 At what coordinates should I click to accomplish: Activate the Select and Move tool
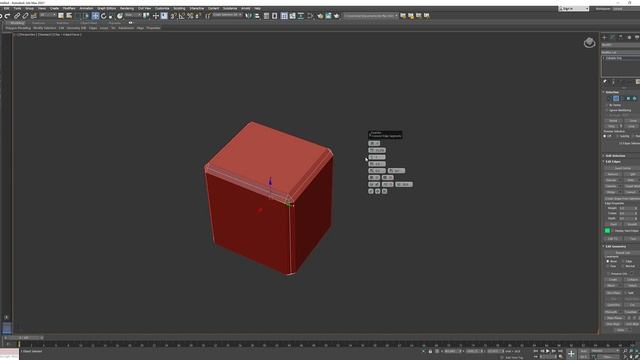[95, 16]
